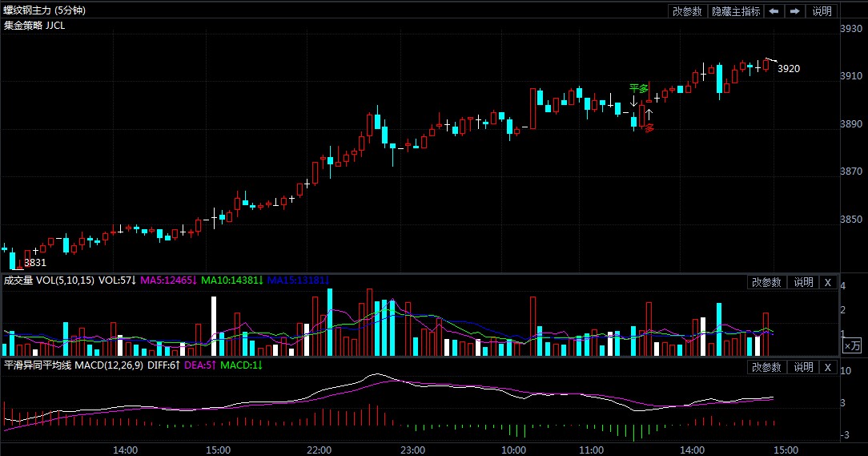Open 说明 in the MACD panel
The image size is (868, 456).
[803, 367]
